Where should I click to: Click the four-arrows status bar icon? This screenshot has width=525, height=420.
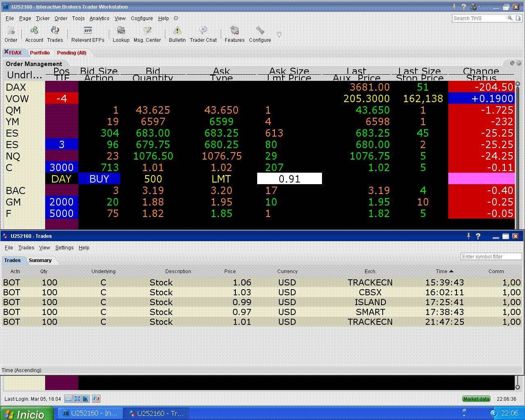[x=77, y=399]
